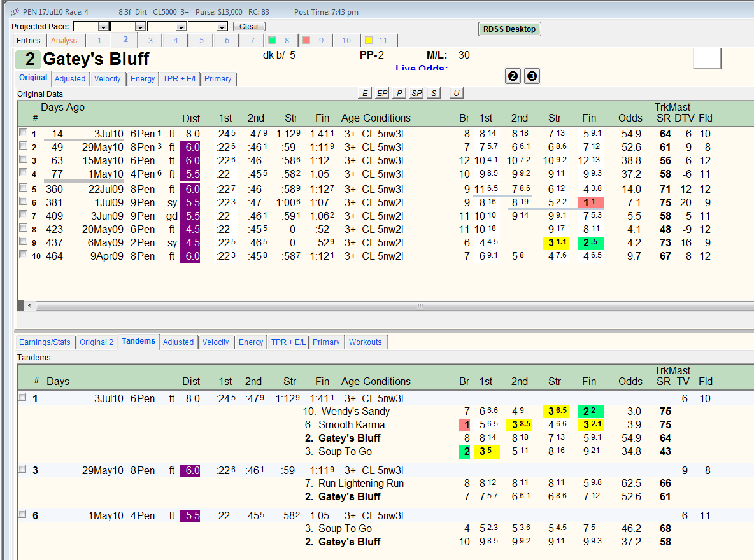The width and height of the screenshot is (754, 560).
Task: Click the Clear button
Action: pyautogui.click(x=249, y=27)
